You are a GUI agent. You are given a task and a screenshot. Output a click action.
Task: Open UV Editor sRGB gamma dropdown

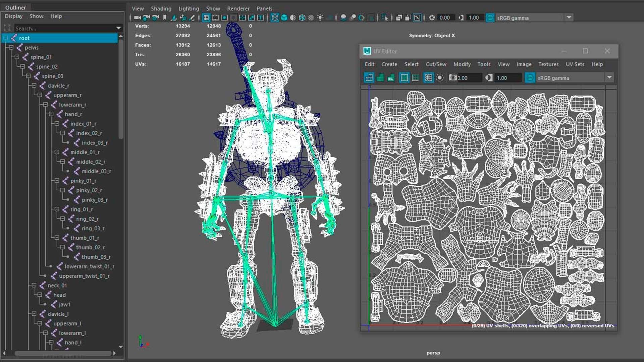[x=609, y=78]
